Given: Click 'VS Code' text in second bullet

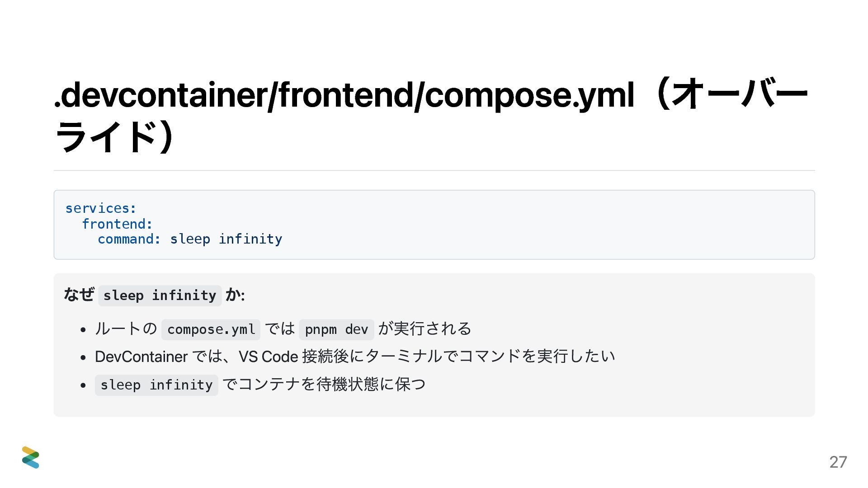Looking at the screenshot, I should point(268,357).
